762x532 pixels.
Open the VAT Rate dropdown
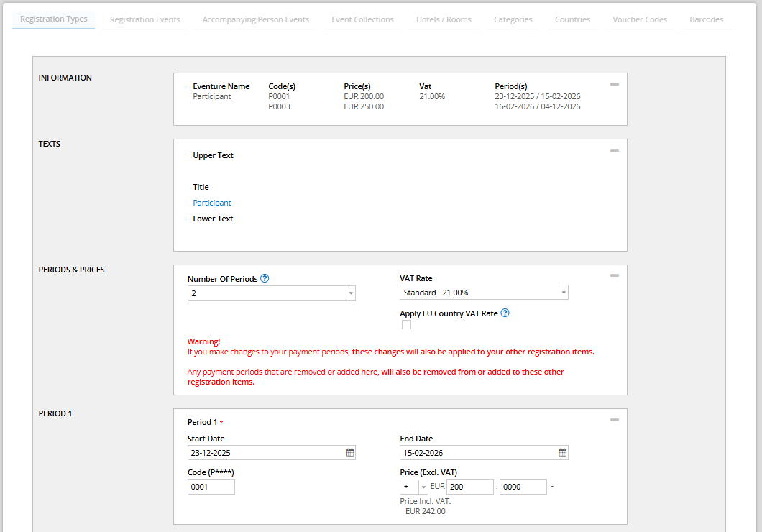tap(563, 293)
